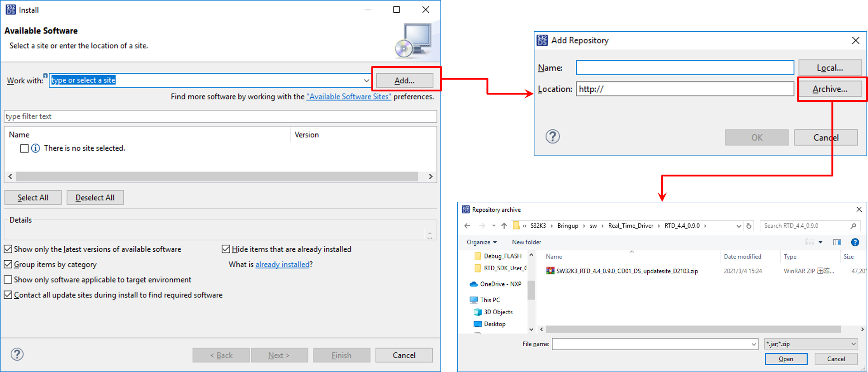
Task: Refresh the Repository archive folder view
Action: tap(749, 226)
